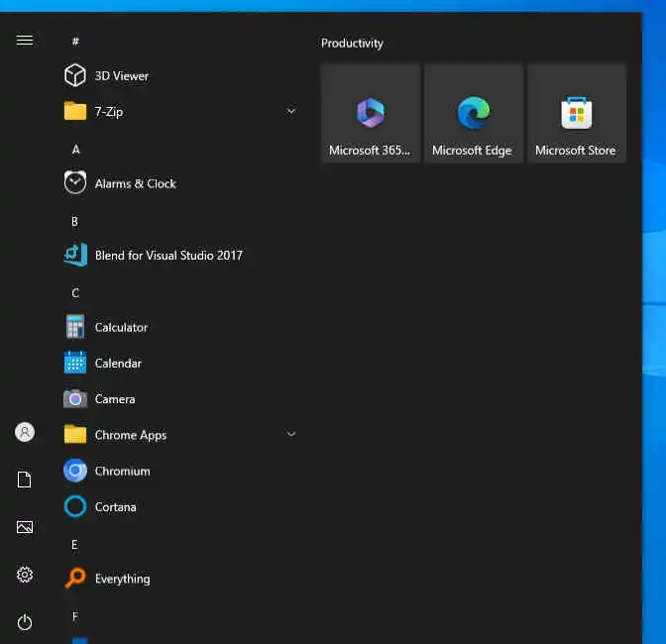Launch Chromium browser icon

point(75,471)
